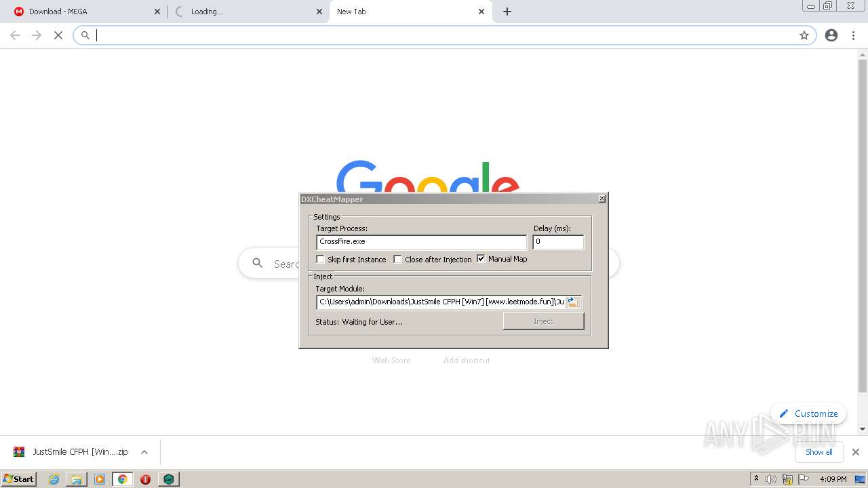Image resolution: width=868 pixels, height=488 pixels.
Task: Go forward to next page
Action: coord(37,35)
